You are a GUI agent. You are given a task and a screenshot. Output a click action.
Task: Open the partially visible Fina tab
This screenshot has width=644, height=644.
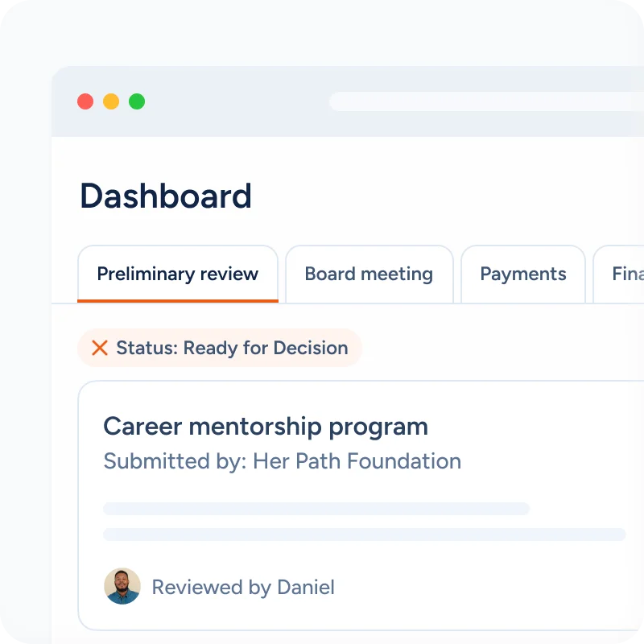coord(626,275)
